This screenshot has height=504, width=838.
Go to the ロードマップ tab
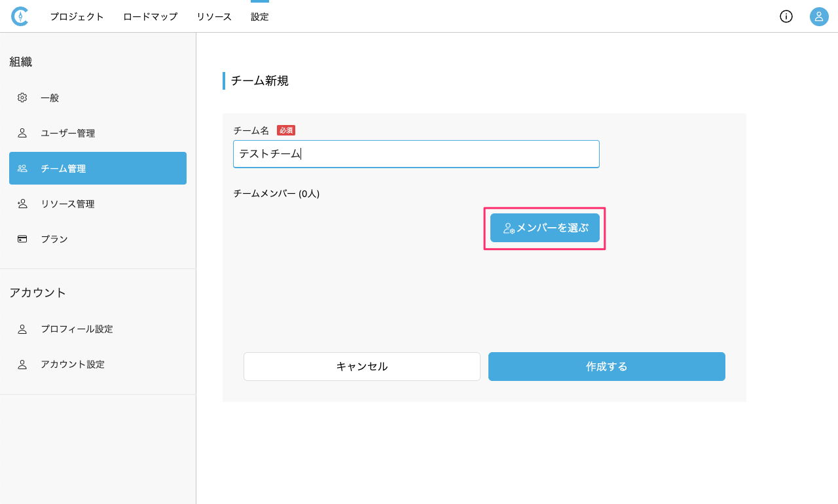(x=150, y=17)
